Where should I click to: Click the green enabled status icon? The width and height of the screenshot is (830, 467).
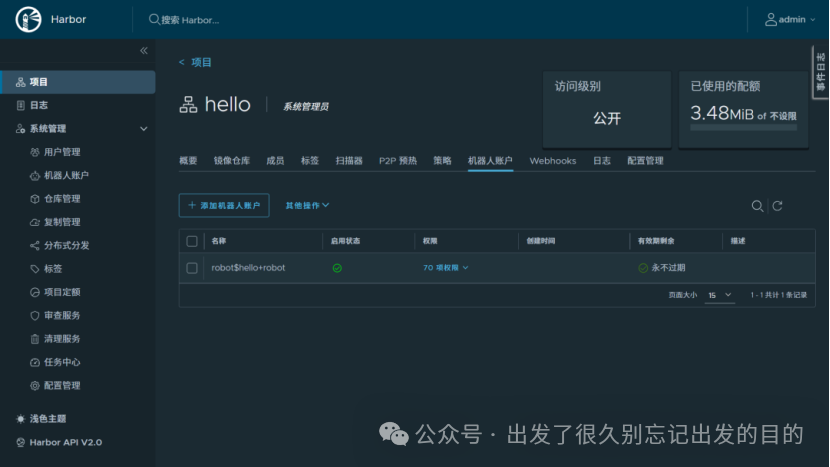point(337,268)
